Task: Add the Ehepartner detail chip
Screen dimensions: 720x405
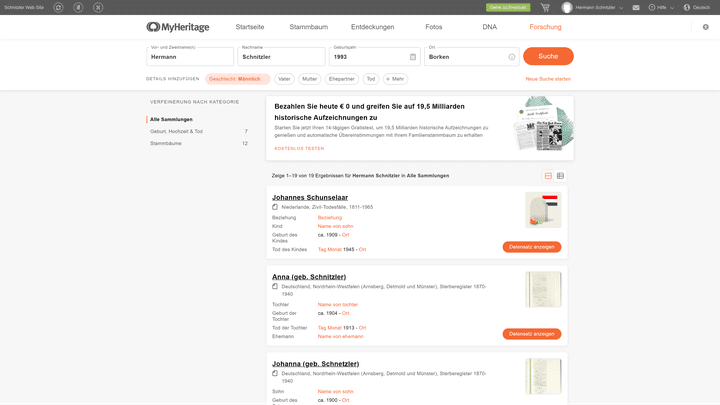Action: point(342,79)
